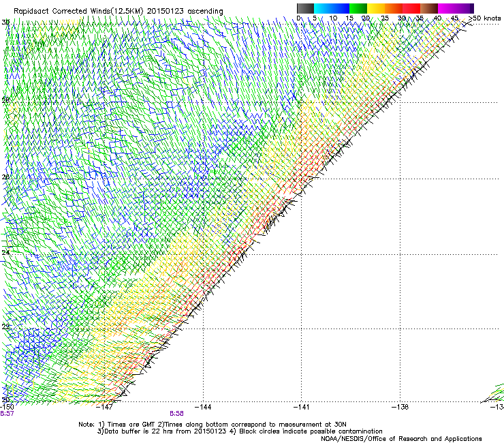Select the latitude axis label '22'
The image size is (504, 443).
[x=5, y=326]
